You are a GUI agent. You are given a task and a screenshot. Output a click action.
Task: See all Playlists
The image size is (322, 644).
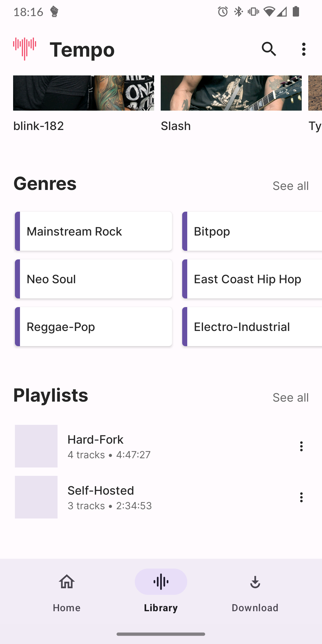coord(290,397)
